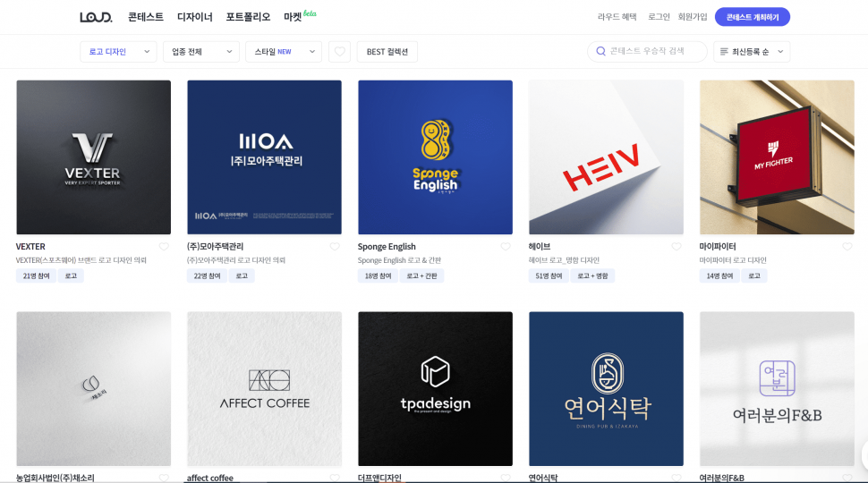Click the search magnifier icon

(600, 52)
